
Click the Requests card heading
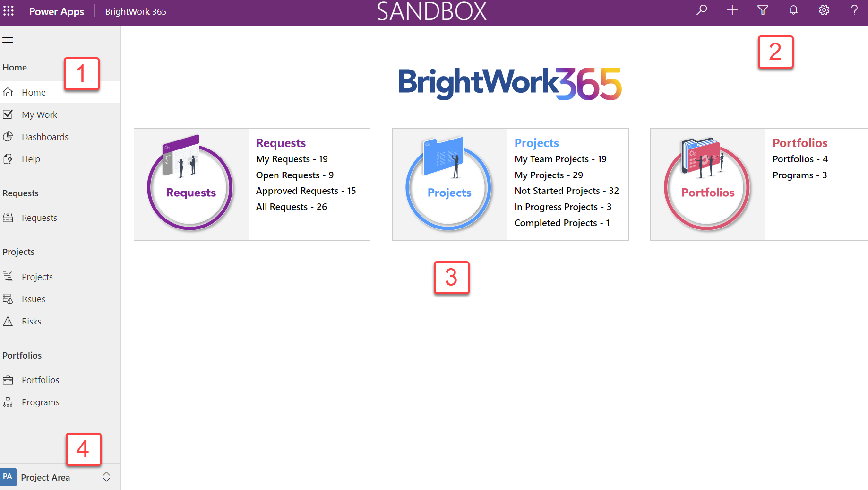coord(281,143)
